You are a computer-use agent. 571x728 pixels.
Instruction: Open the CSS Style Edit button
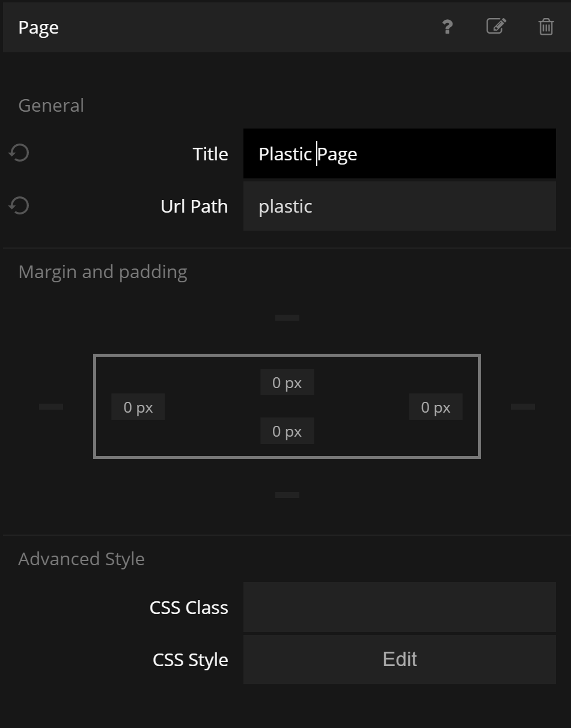[399, 660]
